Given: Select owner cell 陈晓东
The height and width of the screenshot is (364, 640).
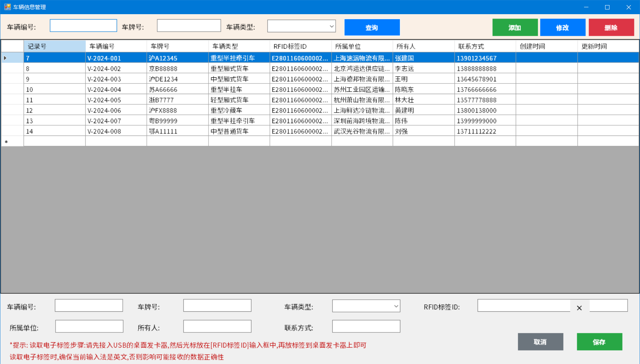Looking at the screenshot, I should click(424, 89).
